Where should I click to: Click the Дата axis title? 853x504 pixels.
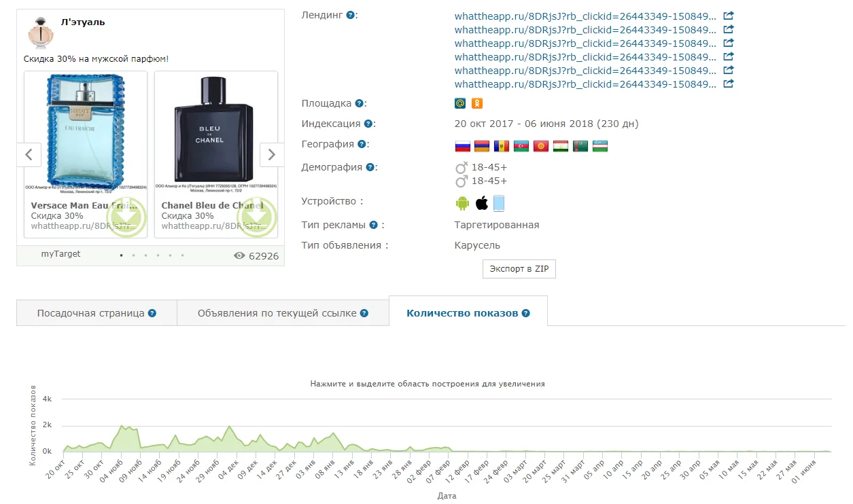click(447, 496)
